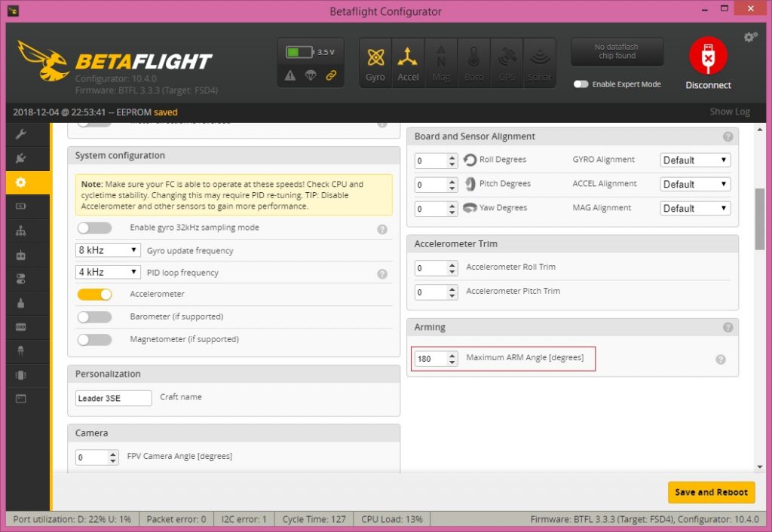Screen dimensions: 772x532
Task: Open GYRO Alignment dropdown
Action: [694, 160]
